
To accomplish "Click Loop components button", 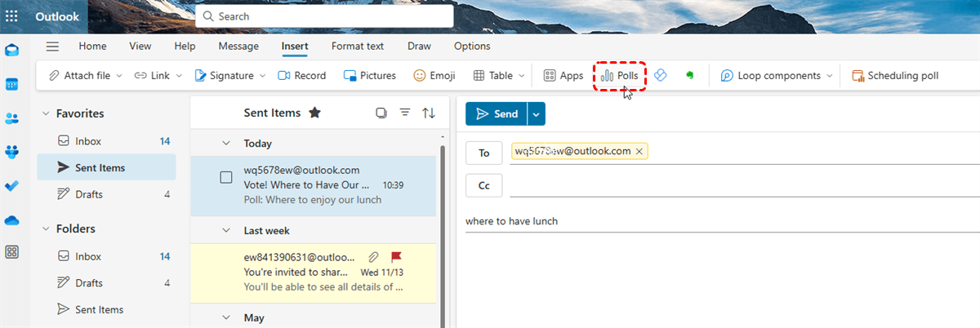I will 770,75.
